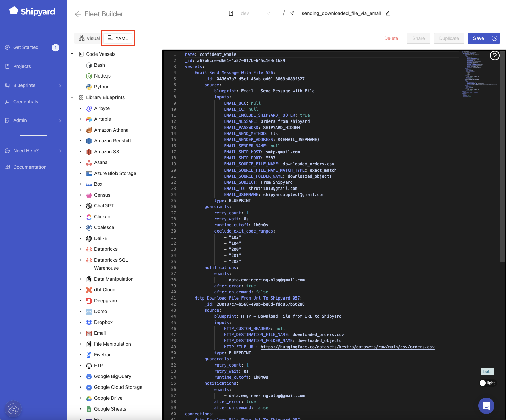Select the Bash vessel icon
The image size is (506, 420).
pyautogui.click(x=89, y=65)
